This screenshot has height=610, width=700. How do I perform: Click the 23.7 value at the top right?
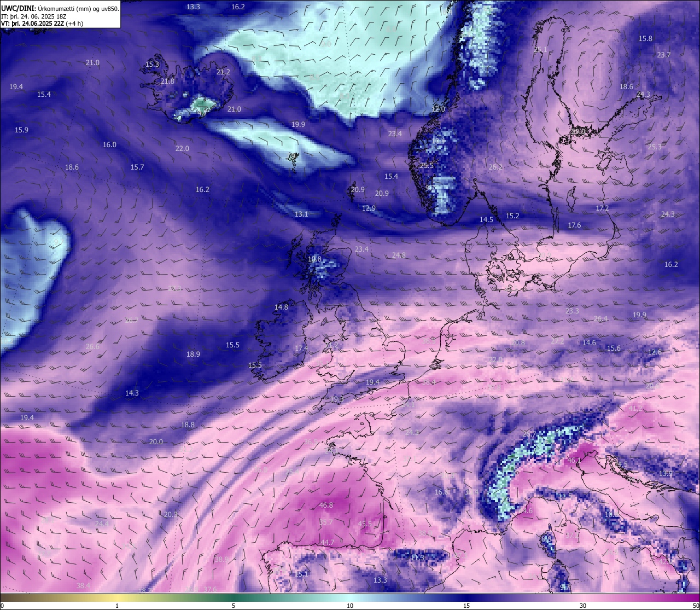coord(663,55)
